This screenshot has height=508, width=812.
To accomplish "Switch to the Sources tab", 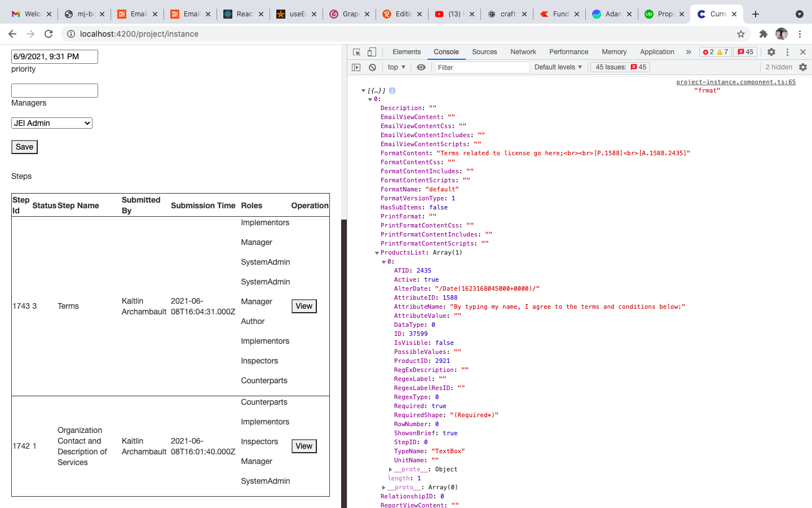I will pyautogui.click(x=484, y=52).
